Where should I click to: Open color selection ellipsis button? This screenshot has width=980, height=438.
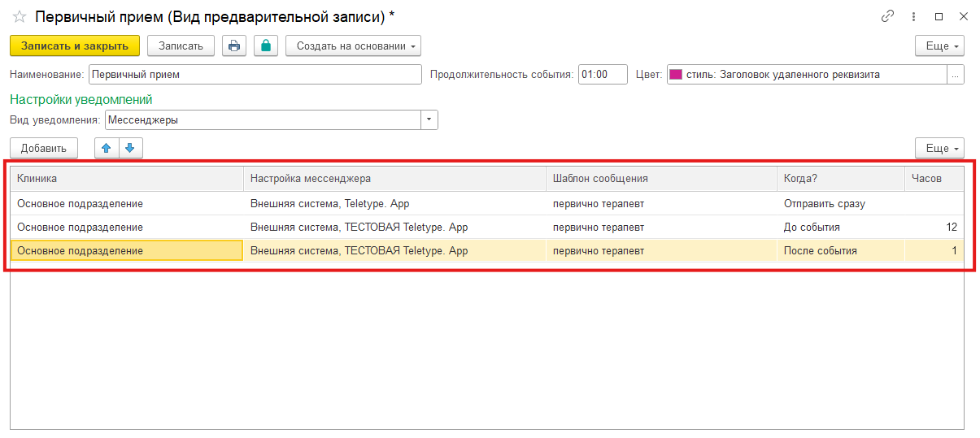click(956, 75)
